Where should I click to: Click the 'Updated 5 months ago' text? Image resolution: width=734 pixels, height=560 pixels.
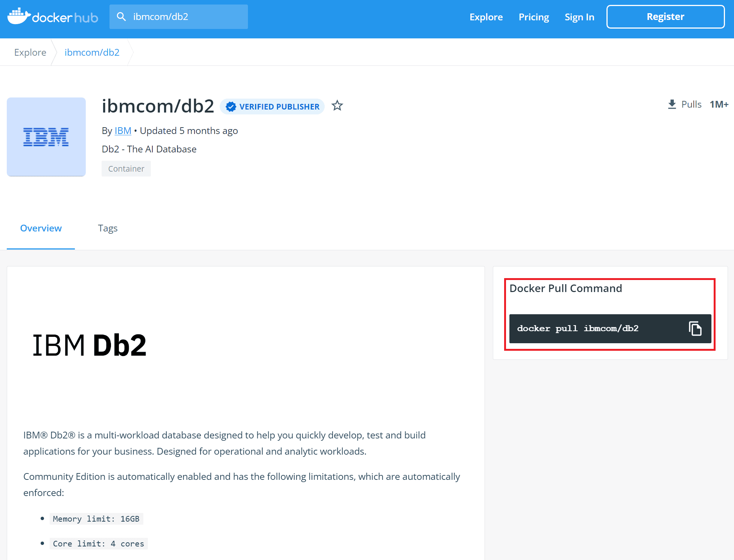click(189, 131)
